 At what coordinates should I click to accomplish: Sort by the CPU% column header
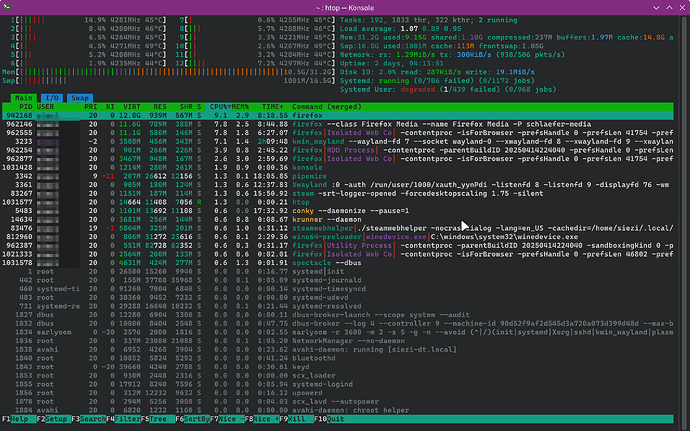coord(220,107)
